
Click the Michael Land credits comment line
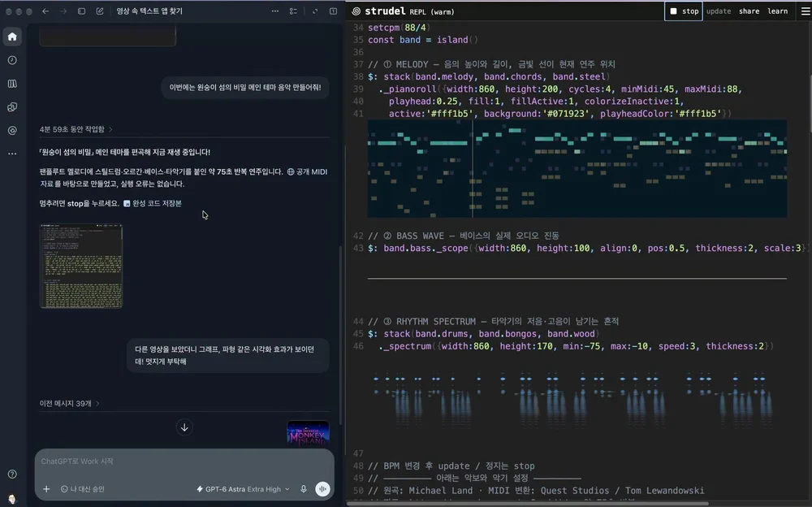[x=536, y=491]
